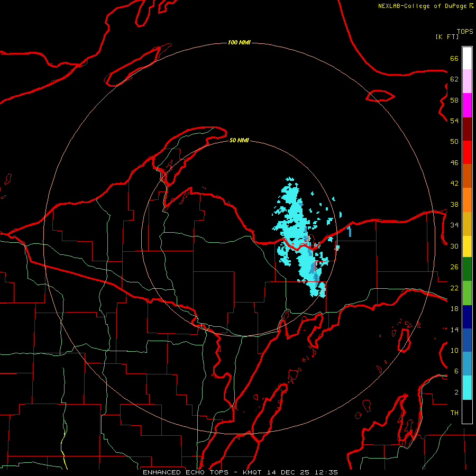476x476 pixels.
Task: Click the legend value 26
Action: coord(454,267)
